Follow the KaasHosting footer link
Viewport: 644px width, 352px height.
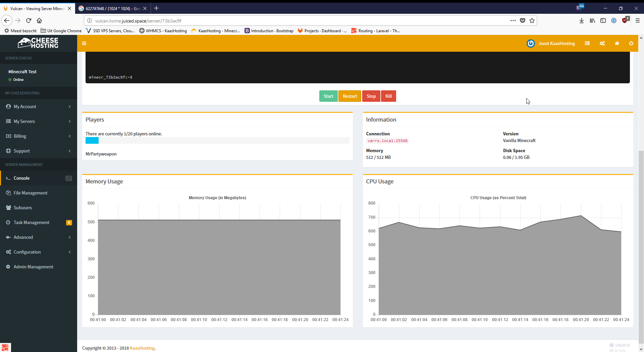pyautogui.click(x=142, y=348)
